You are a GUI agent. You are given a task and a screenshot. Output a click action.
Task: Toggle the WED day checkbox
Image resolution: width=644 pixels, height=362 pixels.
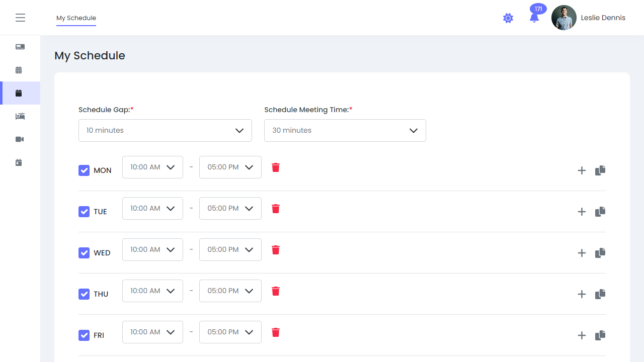point(84,253)
